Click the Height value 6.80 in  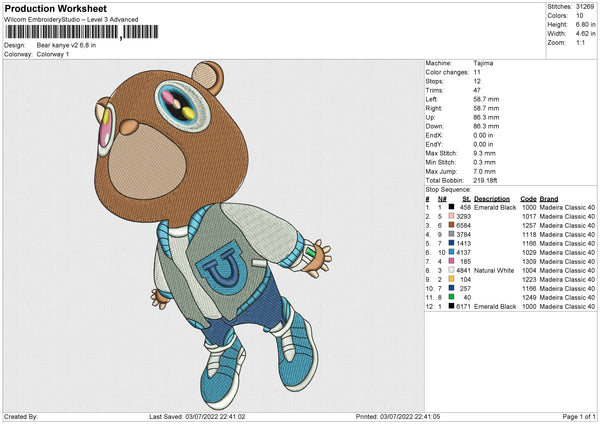[585, 24]
